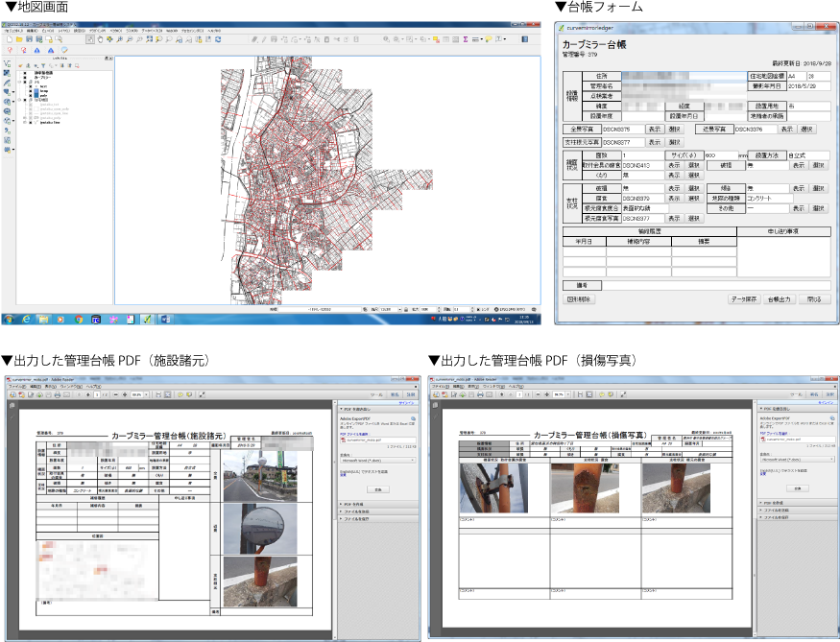Click the Zoom In magnifier in QGIS toolbar

click(118, 39)
